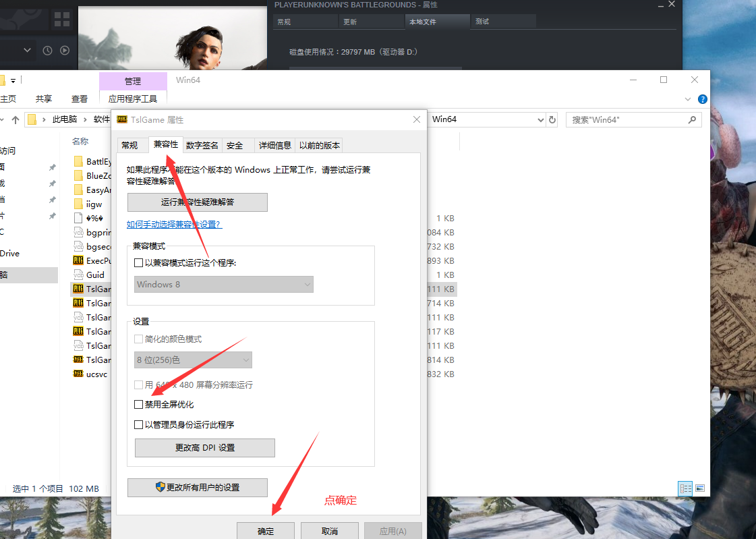Click the EasyAr folder icon
756x539 pixels.
[78, 190]
